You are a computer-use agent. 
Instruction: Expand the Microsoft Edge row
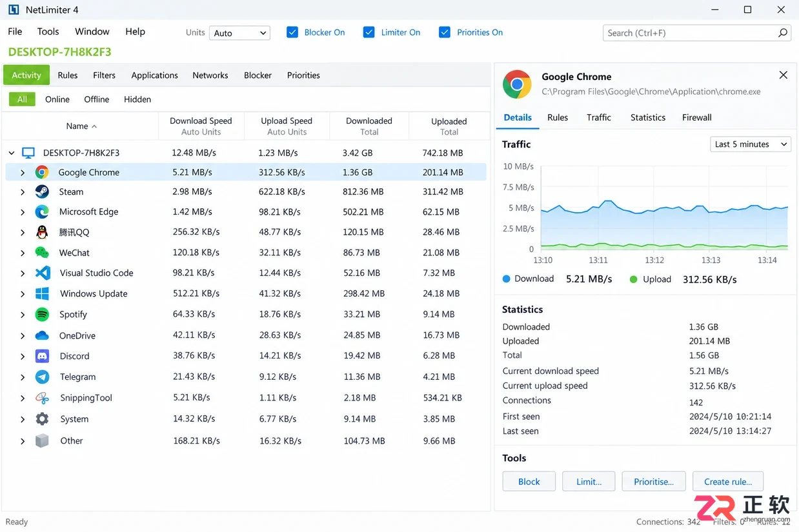[23, 212]
